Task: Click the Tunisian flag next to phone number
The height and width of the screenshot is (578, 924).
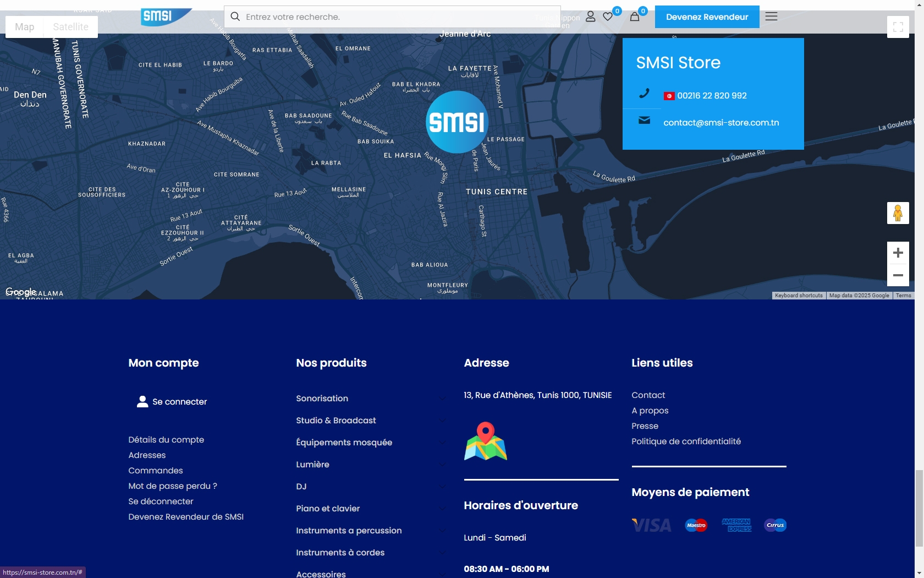Action: click(669, 96)
